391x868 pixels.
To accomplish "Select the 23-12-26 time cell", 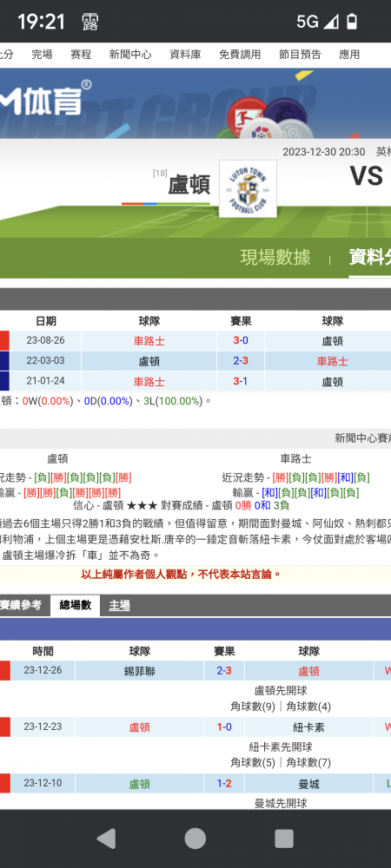I will (x=43, y=671).
